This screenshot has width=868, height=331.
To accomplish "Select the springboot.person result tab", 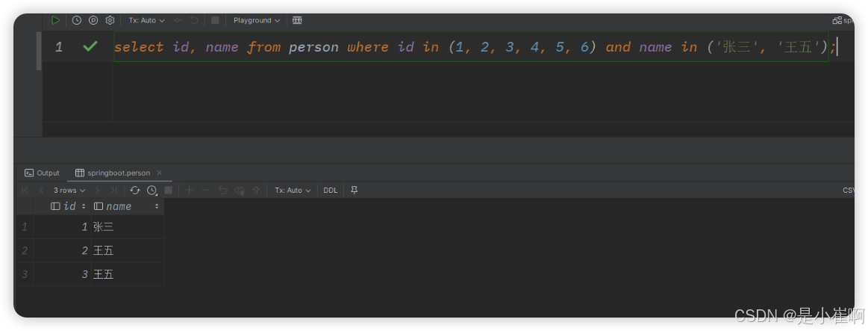I will click(x=113, y=173).
